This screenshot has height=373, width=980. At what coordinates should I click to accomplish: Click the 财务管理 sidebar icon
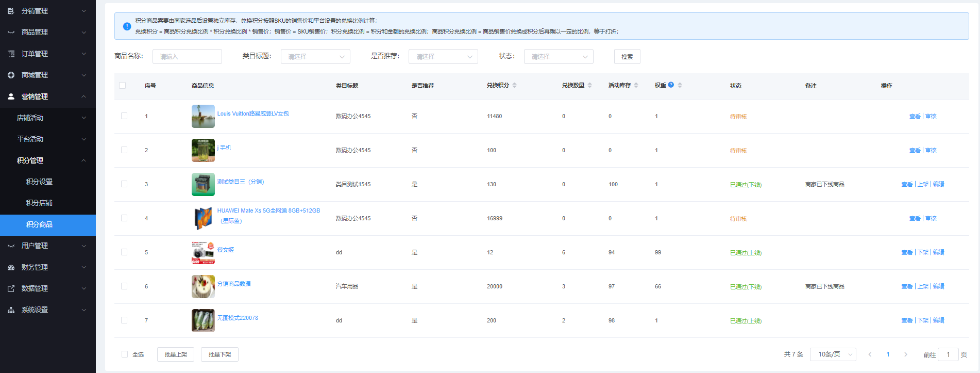click(11, 267)
